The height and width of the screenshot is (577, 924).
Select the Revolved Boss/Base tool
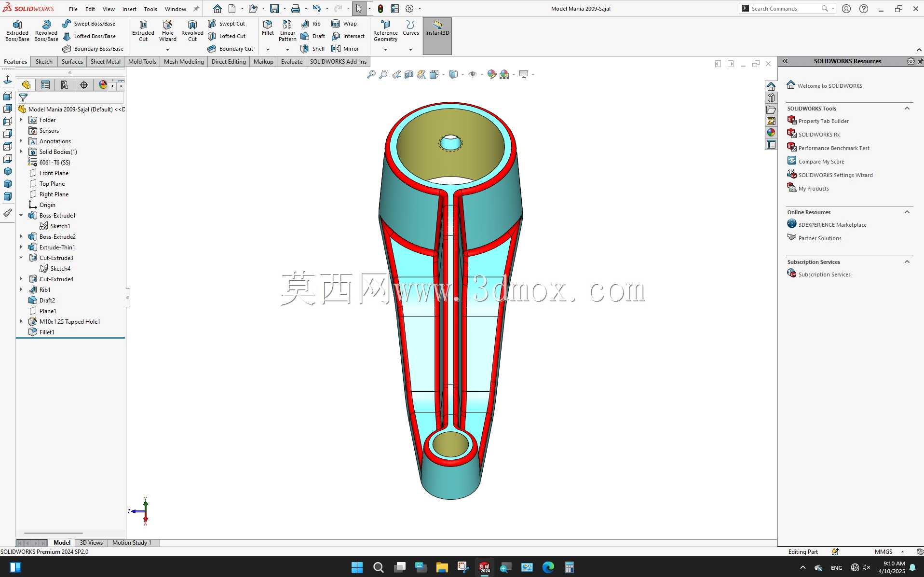(x=46, y=31)
